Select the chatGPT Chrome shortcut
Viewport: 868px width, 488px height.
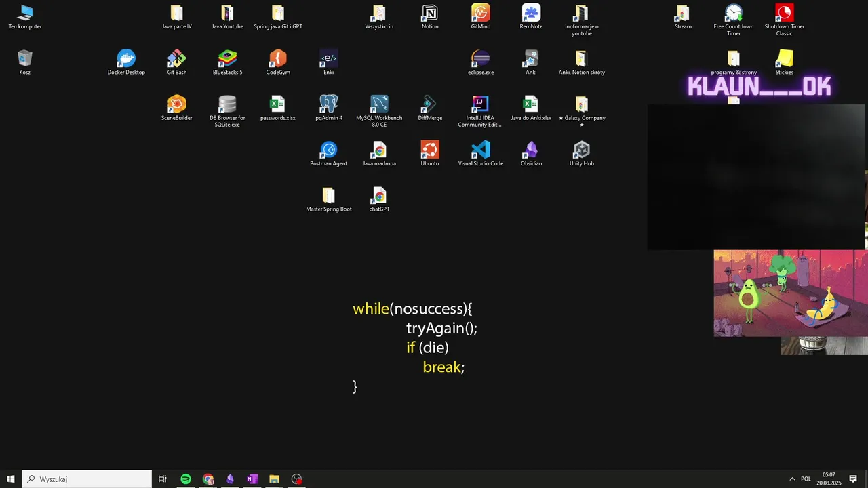[x=379, y=199]
